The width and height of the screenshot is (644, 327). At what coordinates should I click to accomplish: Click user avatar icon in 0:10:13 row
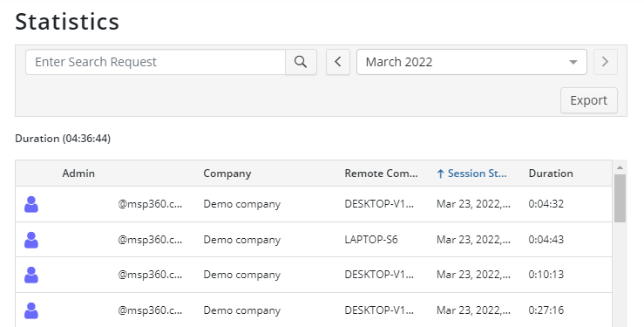pos(31,275)
